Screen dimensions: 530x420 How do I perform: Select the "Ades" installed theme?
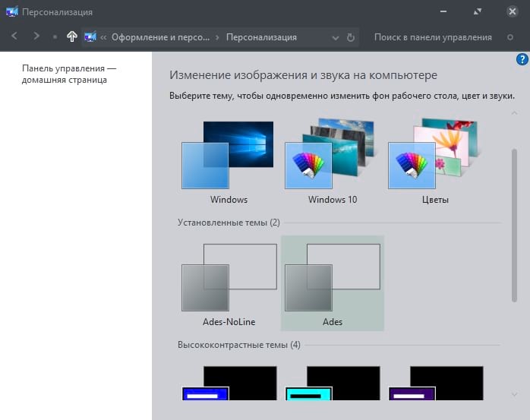tap(333, 283)
